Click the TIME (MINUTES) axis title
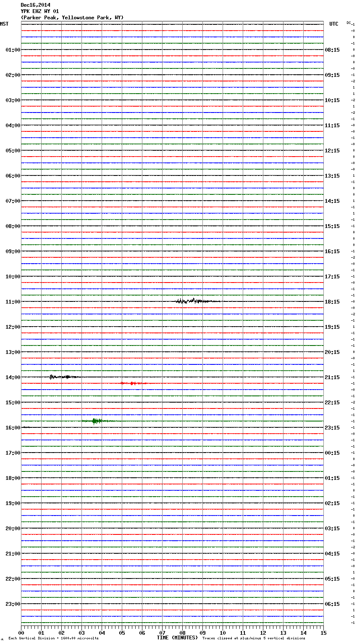 (x=177, y=638)
